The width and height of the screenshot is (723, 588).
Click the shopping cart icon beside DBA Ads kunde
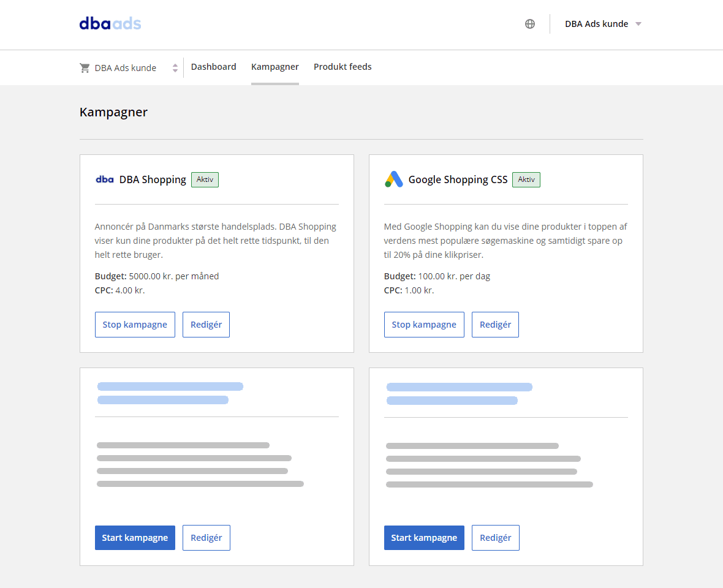coord(85,68)
